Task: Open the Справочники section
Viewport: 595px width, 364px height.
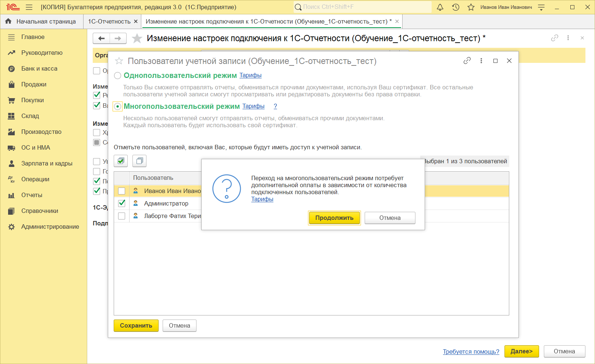Action: pos(40,211)
